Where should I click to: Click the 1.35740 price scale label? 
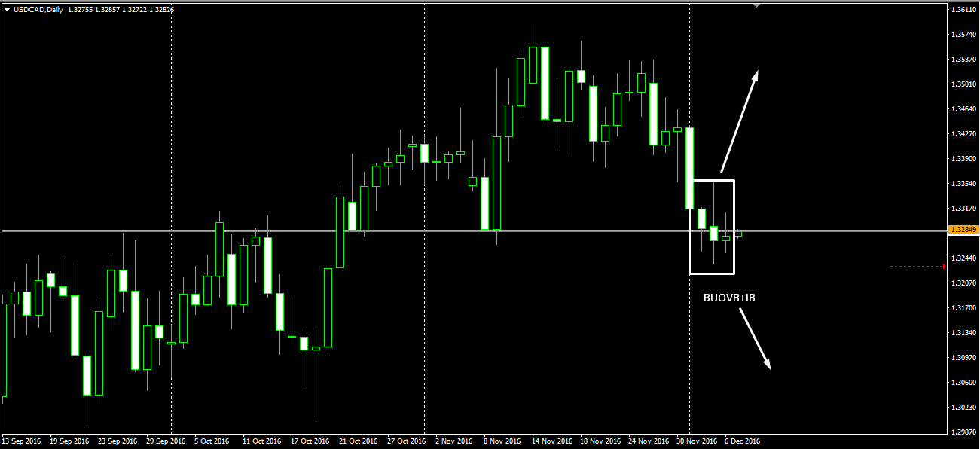[963, 35]
